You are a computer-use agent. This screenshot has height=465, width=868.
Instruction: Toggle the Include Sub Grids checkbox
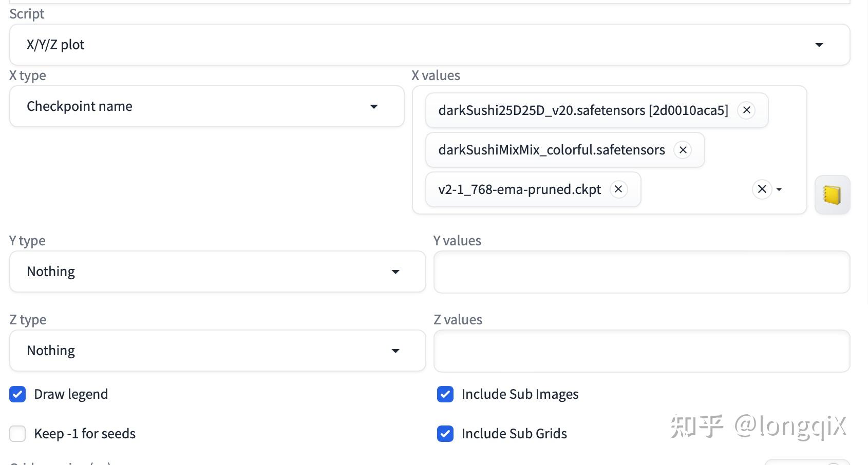pos(445,434)
